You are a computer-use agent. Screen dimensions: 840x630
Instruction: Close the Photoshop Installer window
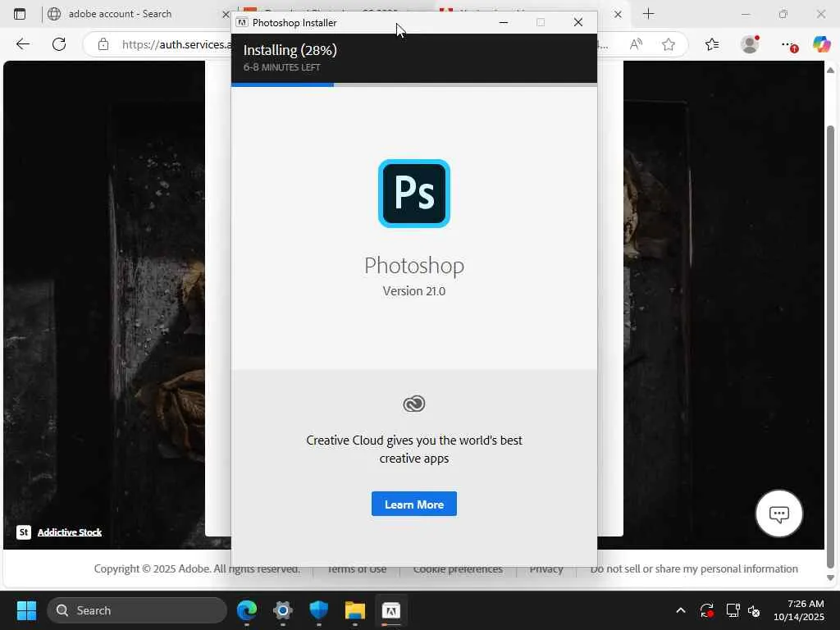(578, 22)
